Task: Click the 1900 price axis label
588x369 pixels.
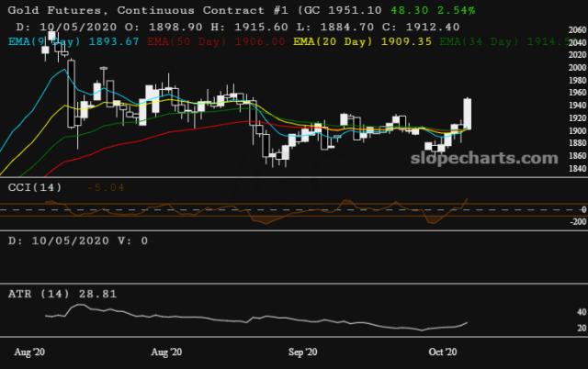Action: [x=578, y=130]
